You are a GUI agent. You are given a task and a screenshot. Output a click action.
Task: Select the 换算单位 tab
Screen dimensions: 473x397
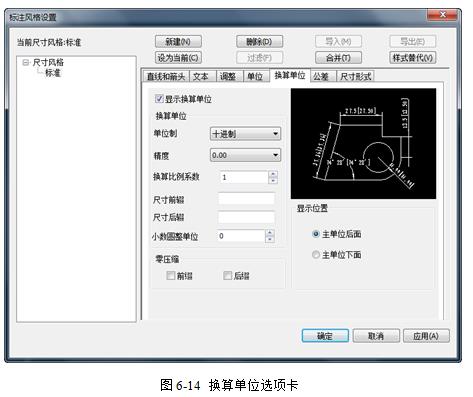290,76
